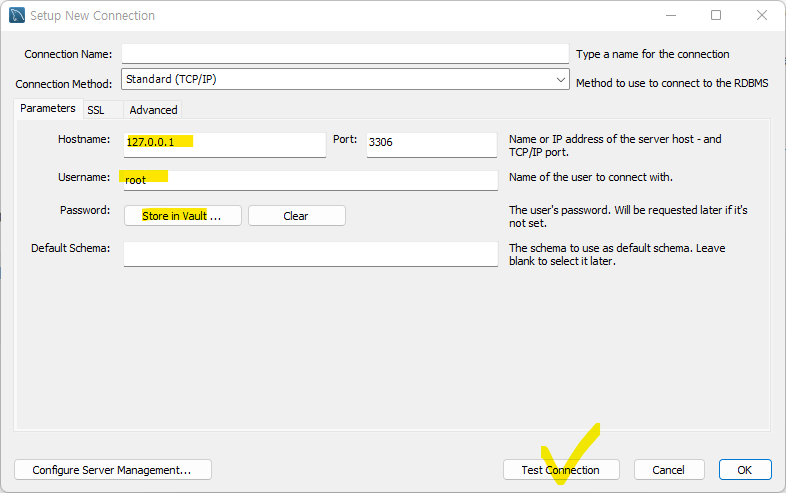Click 'Name of the user to connect with' text
Viewport: 786px width, 493px height.
point(591,177)
